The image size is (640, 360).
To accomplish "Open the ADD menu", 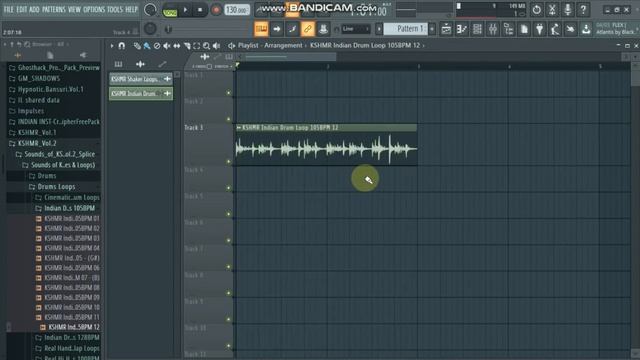I will (34, 9).
